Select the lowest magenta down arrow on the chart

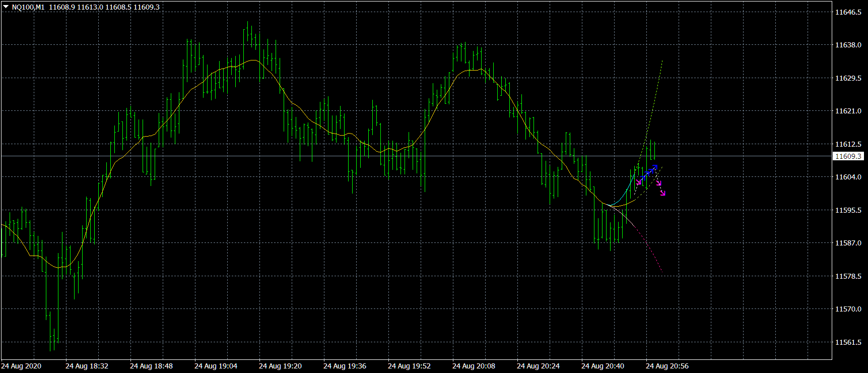(662, 193)
